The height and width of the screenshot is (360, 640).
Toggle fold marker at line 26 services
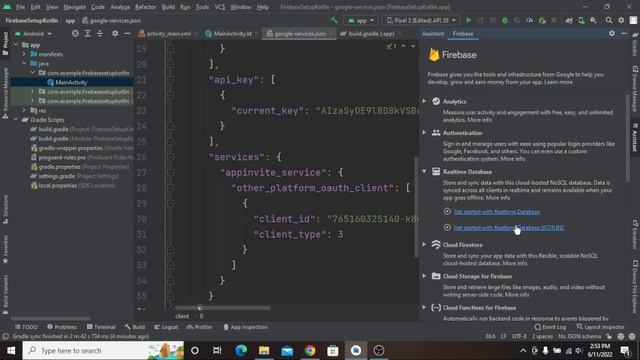tap(171, 157)
